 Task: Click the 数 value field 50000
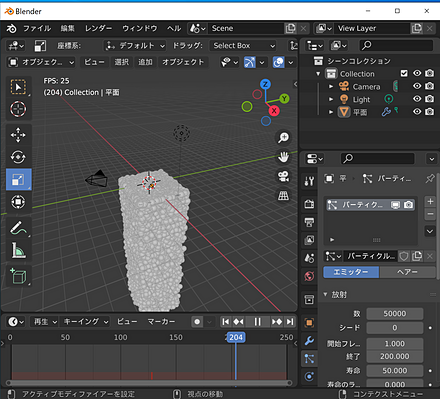(395, 314)
